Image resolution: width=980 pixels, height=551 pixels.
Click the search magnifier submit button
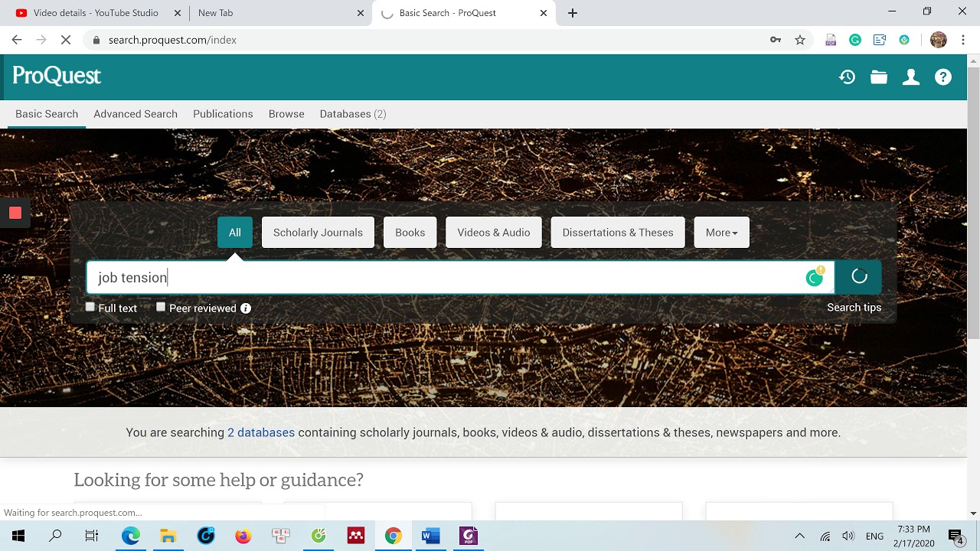pos(858,277)
